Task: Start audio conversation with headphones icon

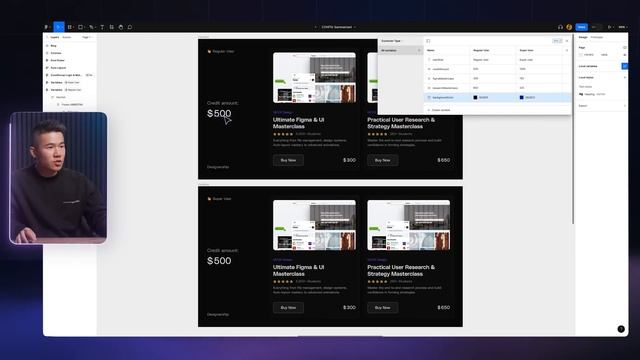Action: point(560,27)
